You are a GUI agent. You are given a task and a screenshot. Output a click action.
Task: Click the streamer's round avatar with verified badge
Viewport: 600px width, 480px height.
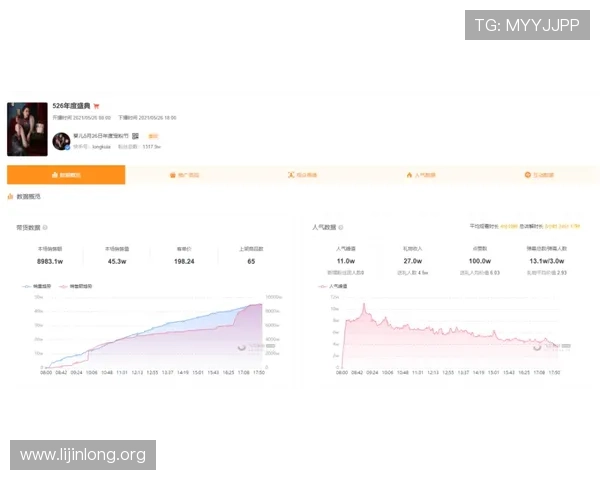click(61, 141)
